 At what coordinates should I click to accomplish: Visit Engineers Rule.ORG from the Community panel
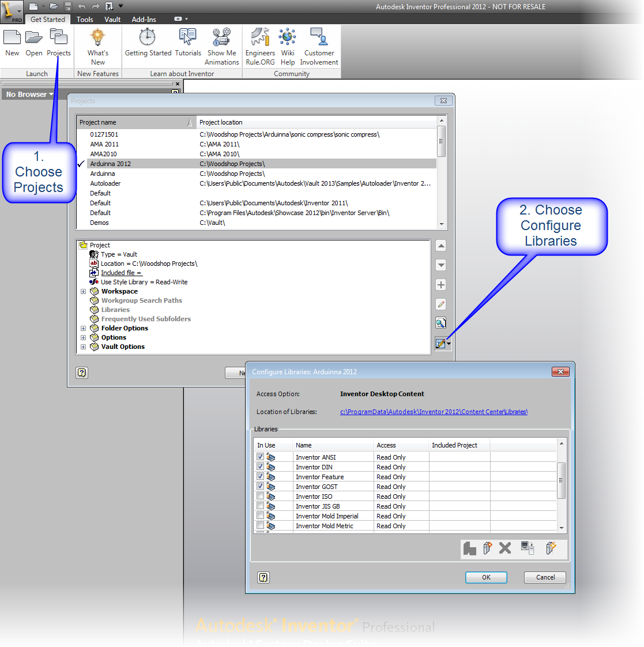click(260, 37)
